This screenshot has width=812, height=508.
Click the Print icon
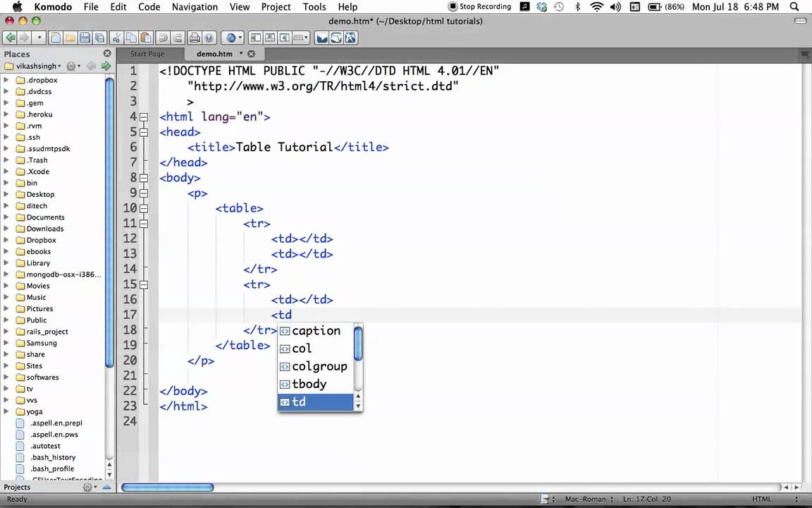(195, 38)
